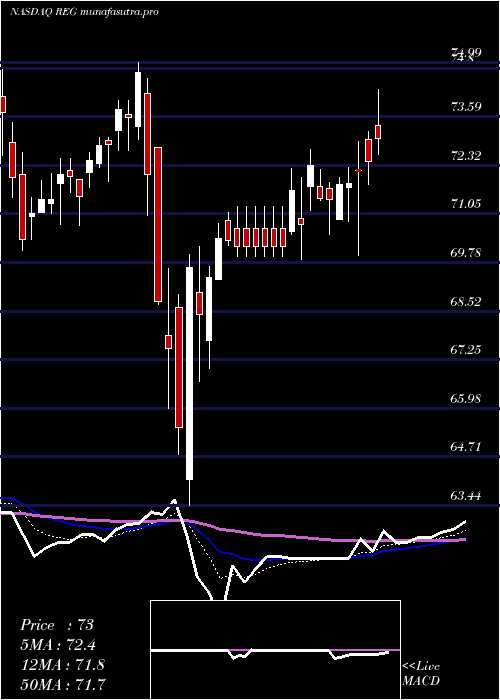Image resolution: width=500 pixels, height=700 pixels.
Task: Select the 64.71 price axis label
Action: pos(466,447)
